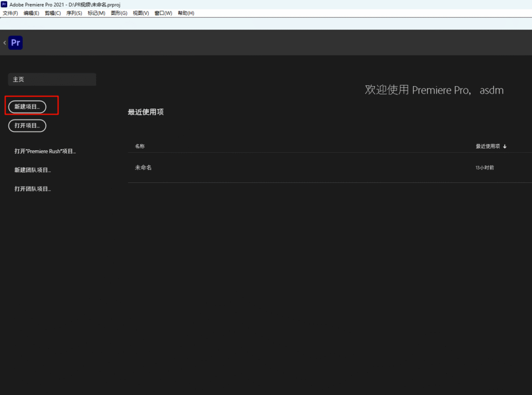Toggle sort arrow on 最近使用项 column
The height and width of the screenshot is (395, 532).
[x=504, y=147]
